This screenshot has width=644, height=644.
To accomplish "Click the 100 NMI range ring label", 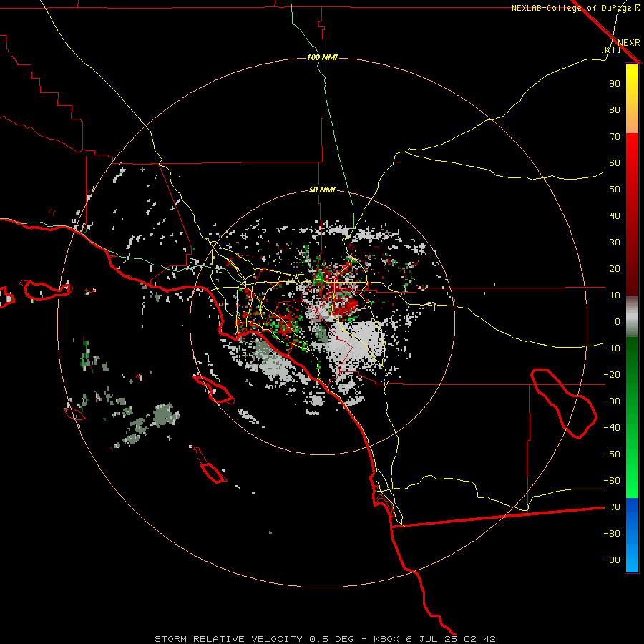I will coord(322,57).
